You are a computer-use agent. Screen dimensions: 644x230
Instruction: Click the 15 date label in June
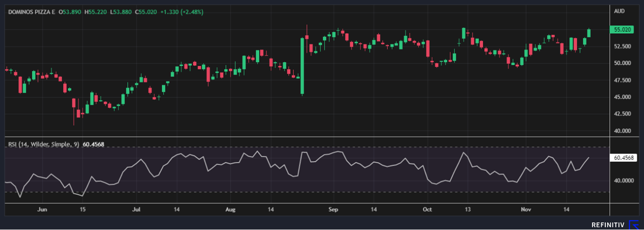(x=83, y=210)
